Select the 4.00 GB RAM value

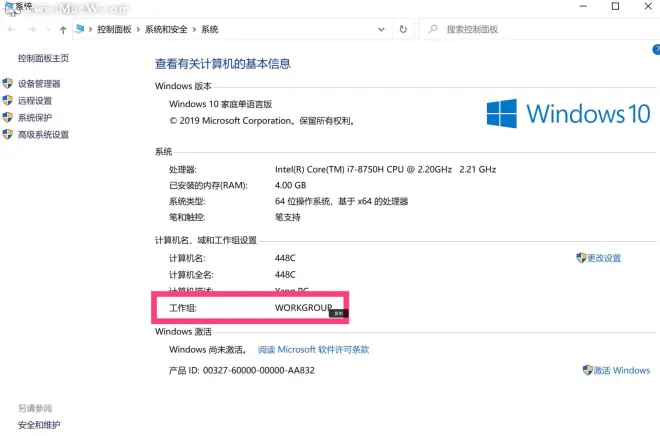290,185
